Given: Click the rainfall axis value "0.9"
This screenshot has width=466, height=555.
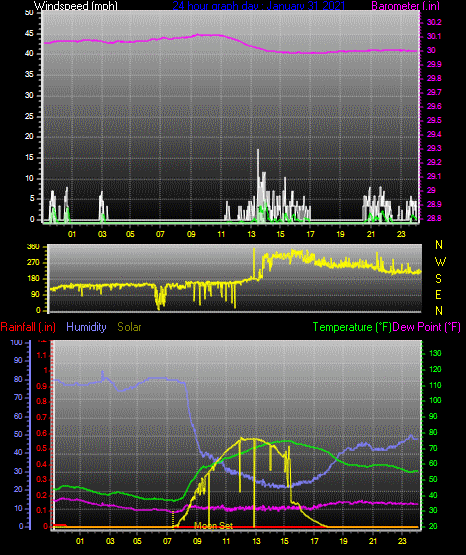Looking at the screenshot, I should click(42, 386).
